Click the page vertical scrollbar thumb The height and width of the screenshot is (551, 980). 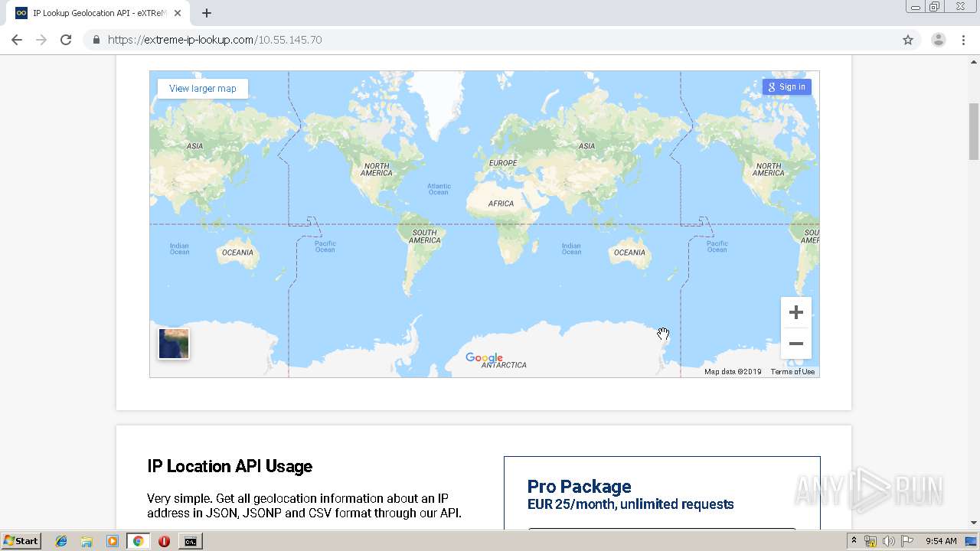(x=974, y=131)
